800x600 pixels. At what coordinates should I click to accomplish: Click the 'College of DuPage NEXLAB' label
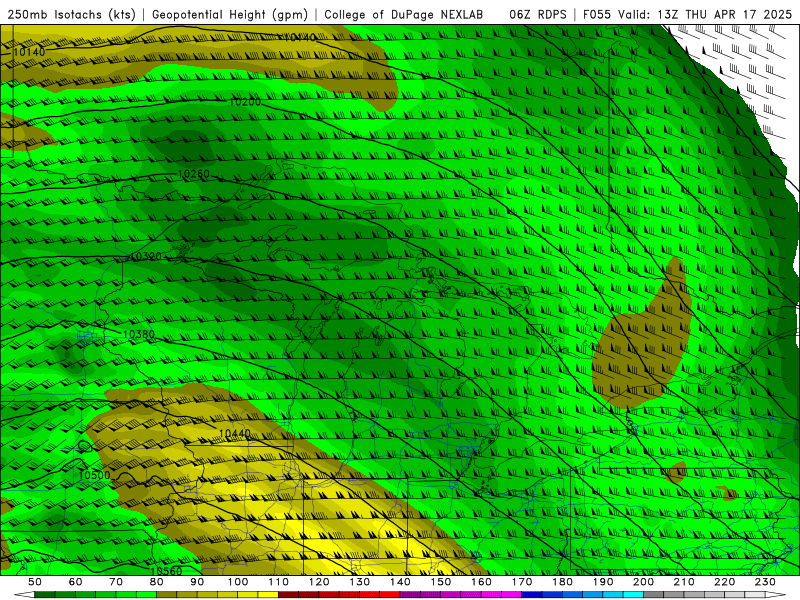pos(403,15)
